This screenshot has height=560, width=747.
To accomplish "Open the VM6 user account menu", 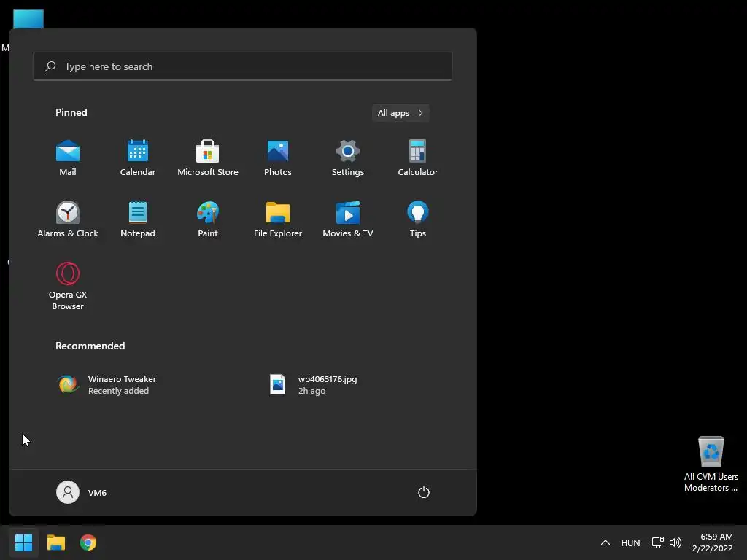I will (x=82, y=492).
